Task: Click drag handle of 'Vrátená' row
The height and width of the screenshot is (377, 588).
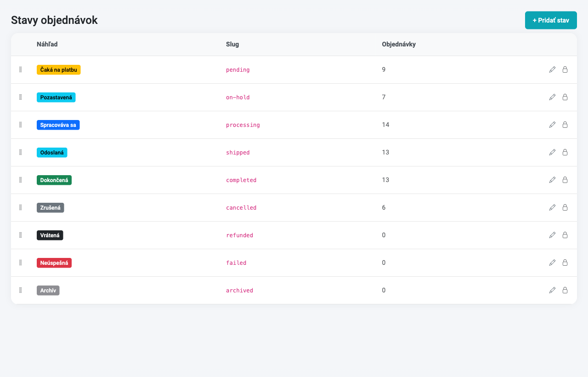Action: [x=20, y=235]
